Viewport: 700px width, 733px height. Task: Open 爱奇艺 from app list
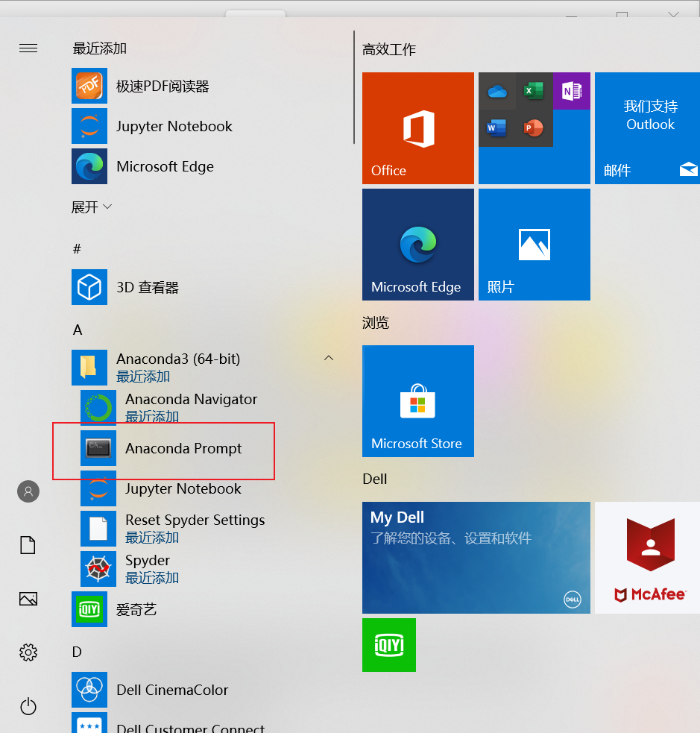tap(114, 609)
